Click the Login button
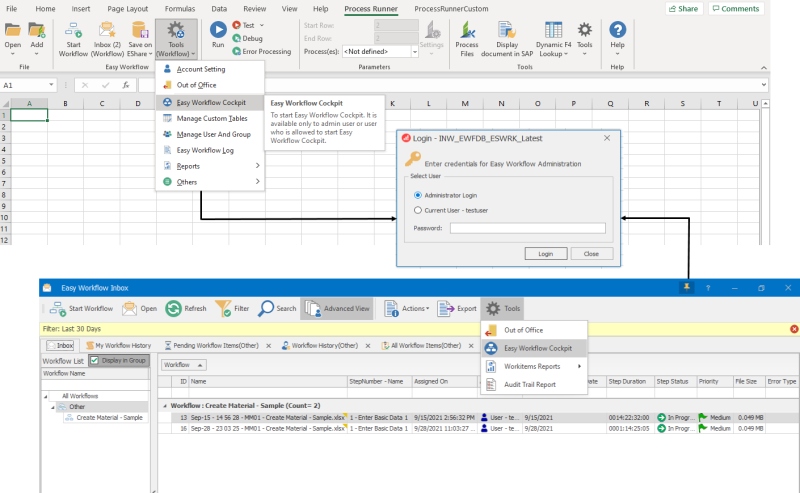Viewport: 800px width, 493px height. [545, 254]
